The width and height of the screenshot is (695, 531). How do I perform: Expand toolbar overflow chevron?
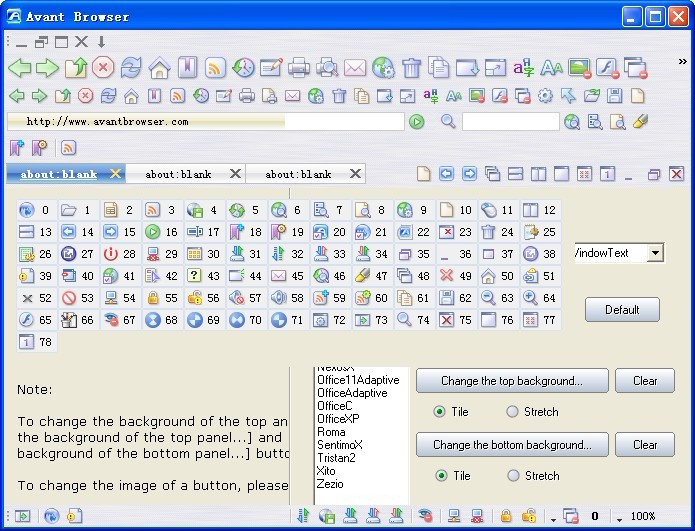683,62
